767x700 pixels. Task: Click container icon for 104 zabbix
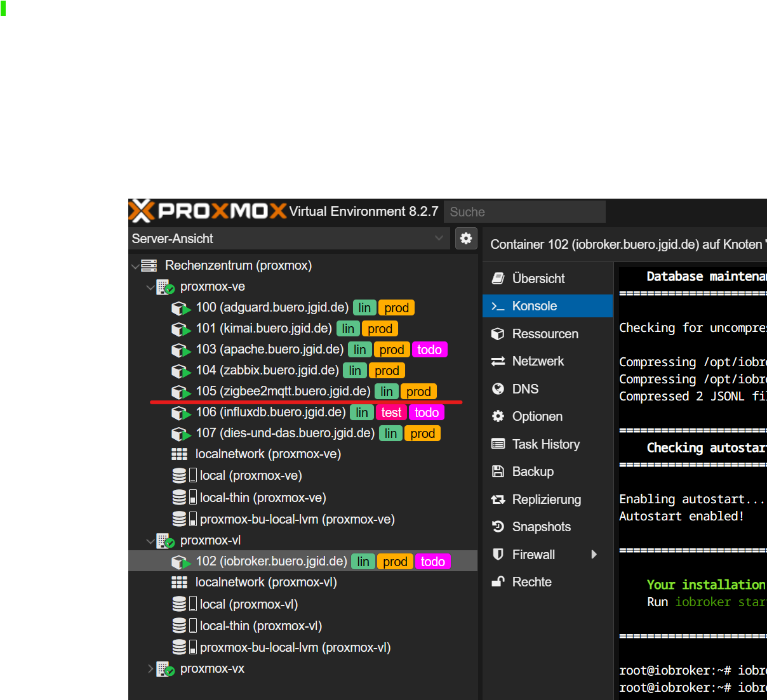click(181, 371)
